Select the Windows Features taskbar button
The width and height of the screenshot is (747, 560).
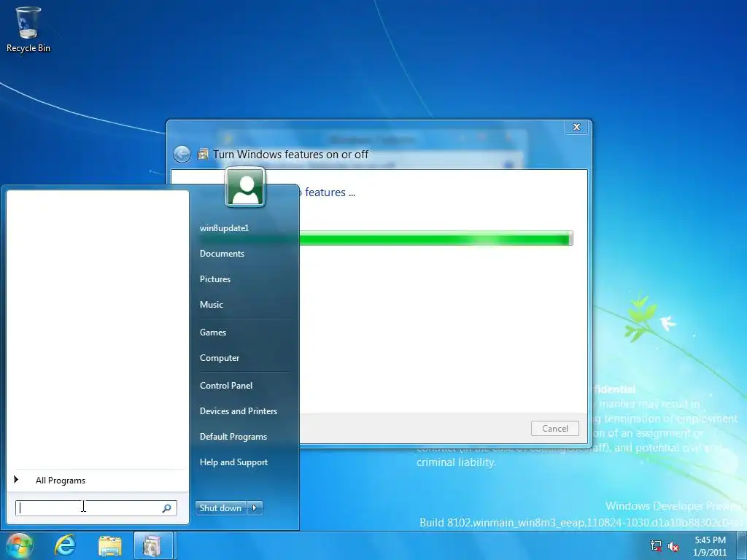[153, 545]
